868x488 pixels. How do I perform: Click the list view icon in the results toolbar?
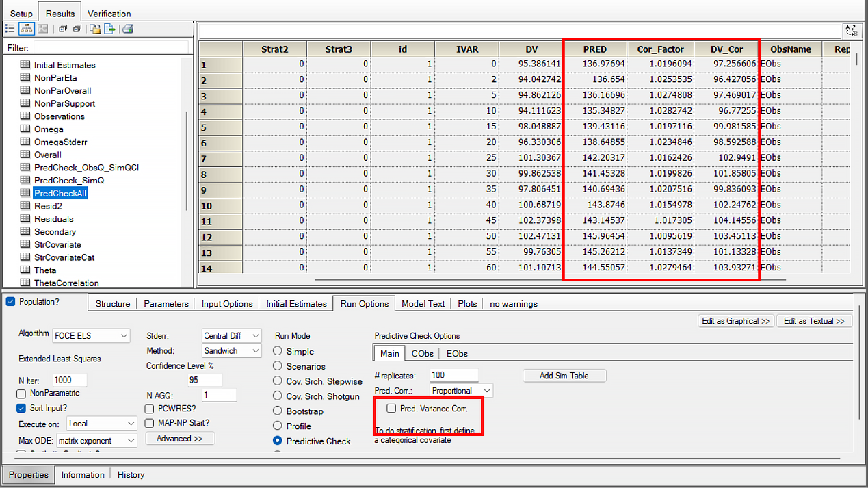tap(10, 29)
